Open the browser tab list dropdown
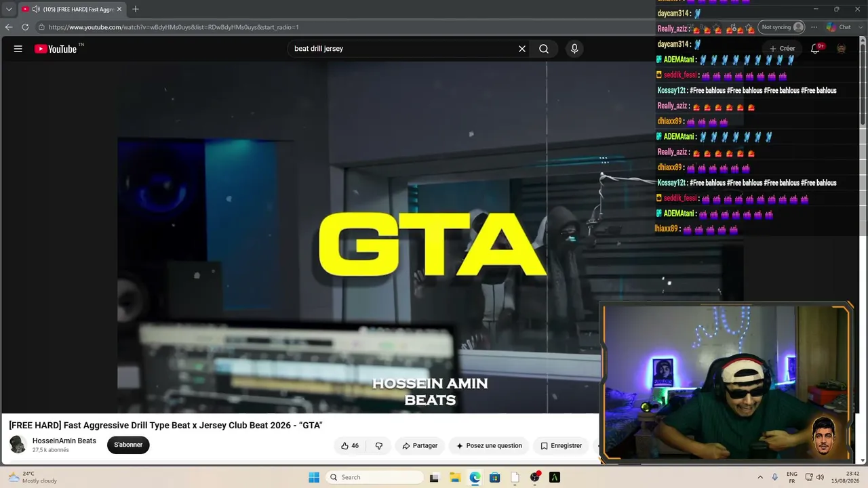 9,9
